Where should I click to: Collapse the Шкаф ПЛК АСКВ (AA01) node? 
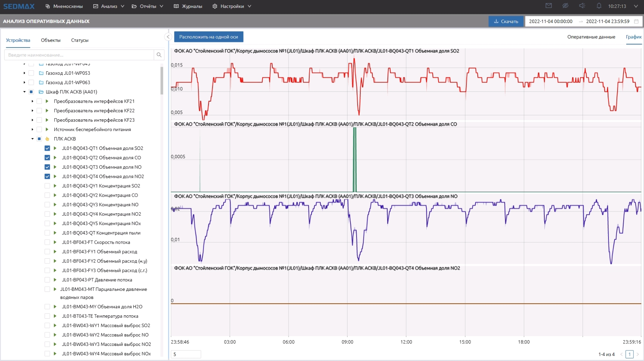[x=25, y=92]
